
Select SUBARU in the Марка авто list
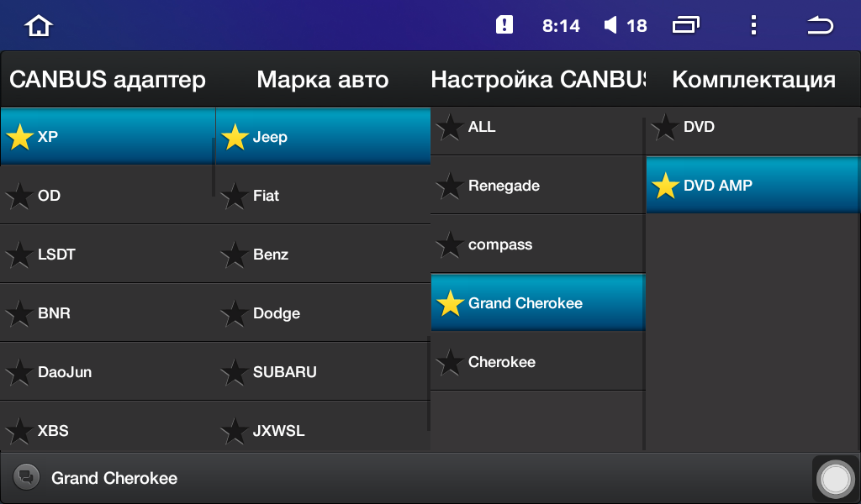323,372
